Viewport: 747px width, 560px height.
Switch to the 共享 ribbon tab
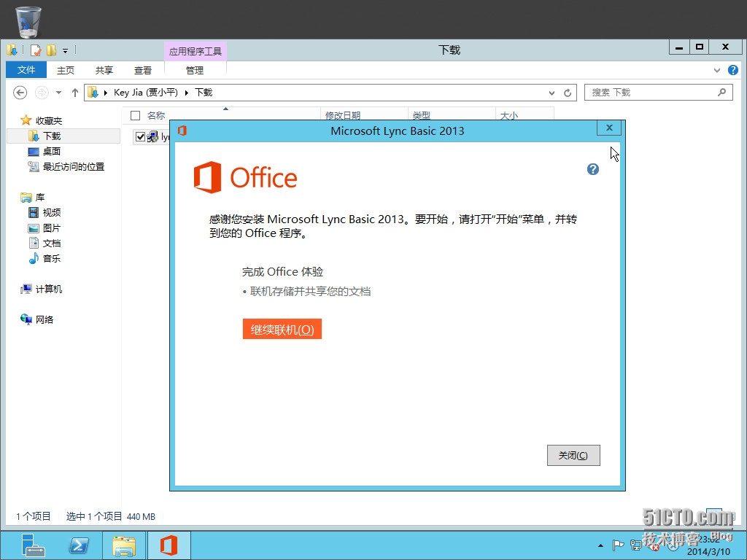click(x=104, y=70)
